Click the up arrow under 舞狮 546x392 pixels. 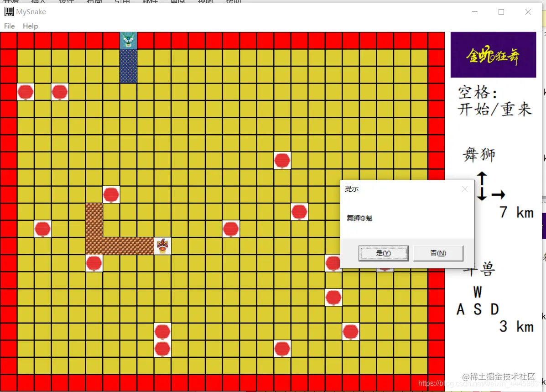coord(482,178)
